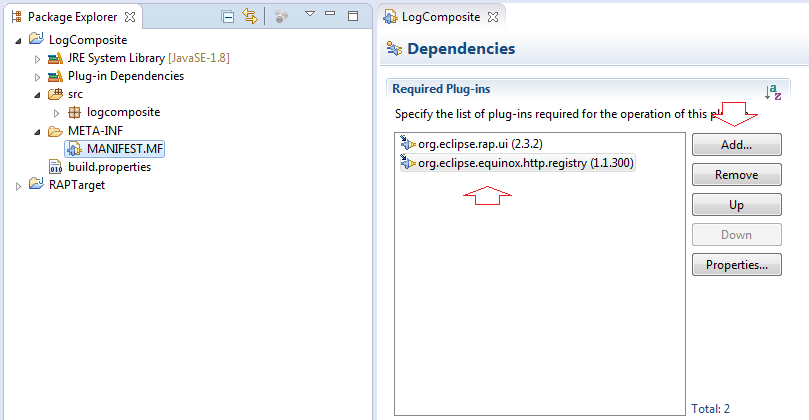Select the logcomposite package

[x=123, y=112]
